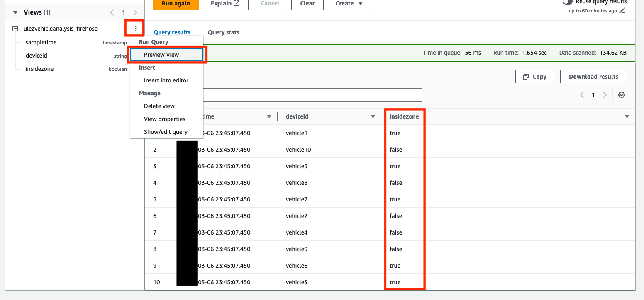The height and width of the screenshot is (300, 644).
Task: Open the Create dropdown button
Action: [349, 4]
